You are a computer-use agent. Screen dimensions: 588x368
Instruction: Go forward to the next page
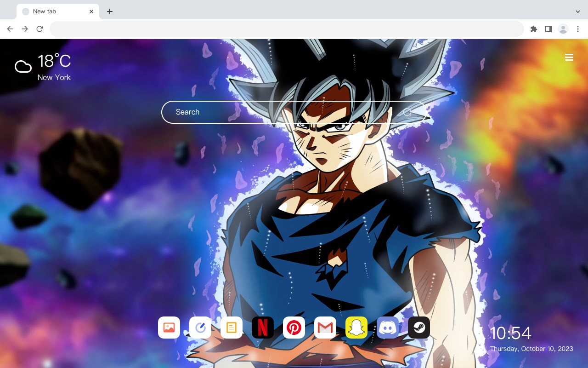point(25,29)
